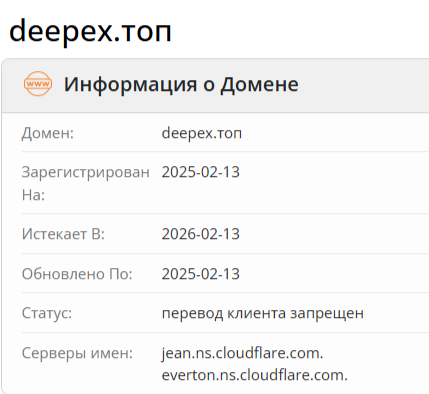The width and height of the screenshot is (429, 394).
Task: Click the Зарегистрирован На: label
Action: point(86,183)
